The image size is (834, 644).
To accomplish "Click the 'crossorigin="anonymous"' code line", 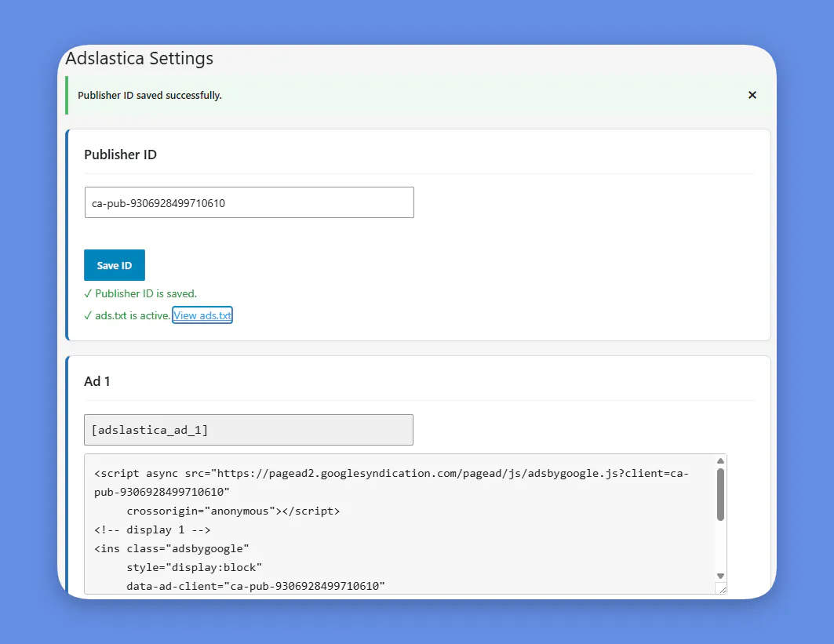I will pyautogui.click(x=233, y=511).
